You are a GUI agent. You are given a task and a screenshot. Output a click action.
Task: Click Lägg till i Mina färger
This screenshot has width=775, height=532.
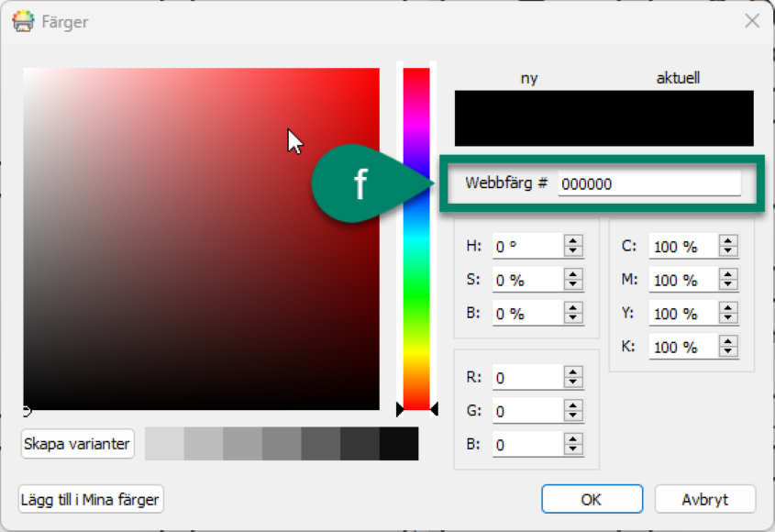[91, 500]
